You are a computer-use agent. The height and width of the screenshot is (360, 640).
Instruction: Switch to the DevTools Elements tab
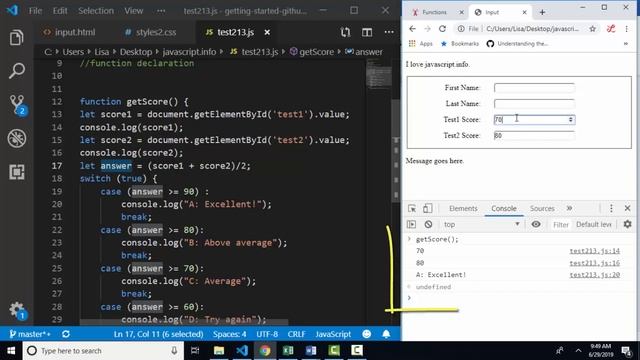coord(463,209)
